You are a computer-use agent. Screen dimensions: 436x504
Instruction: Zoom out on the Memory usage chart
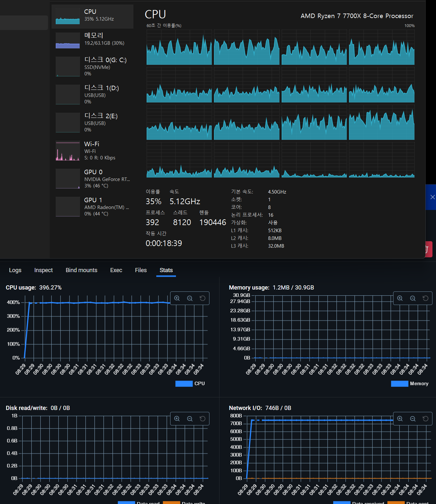click(413, 298)
